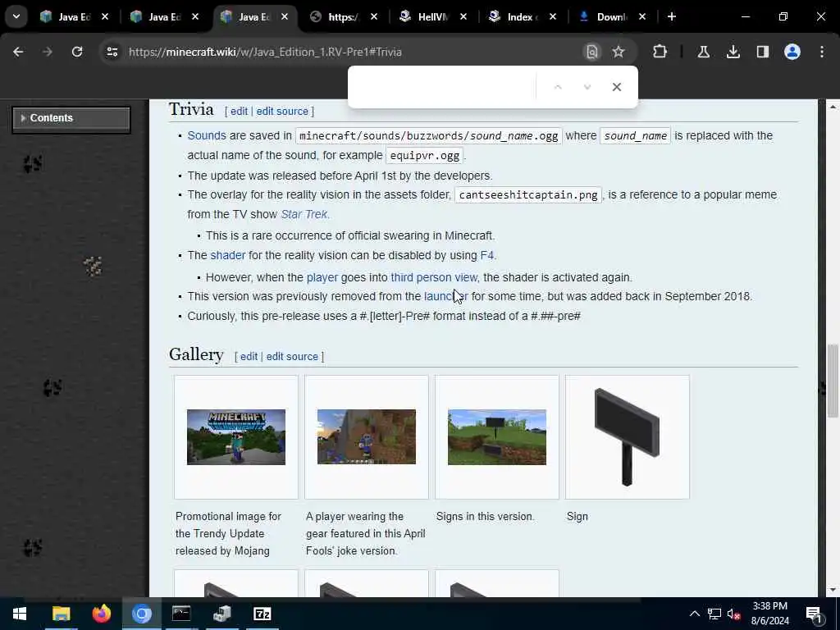The image size is (840, 630).
Task: Open the launcher wiki link
Action: tap(445, 296)
